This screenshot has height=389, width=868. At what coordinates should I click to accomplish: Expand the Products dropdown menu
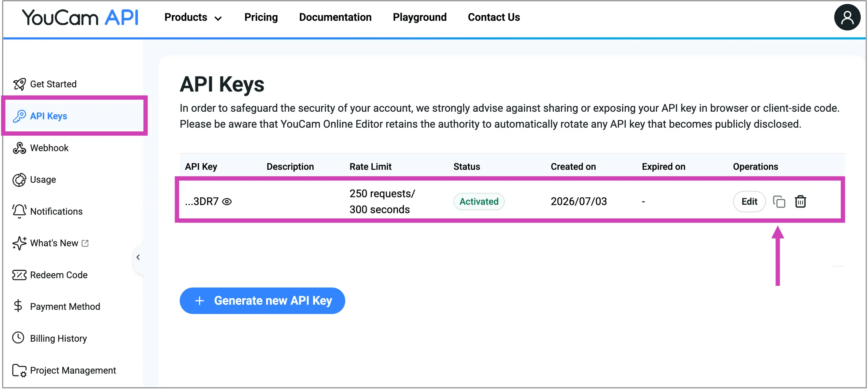[193, 17]
